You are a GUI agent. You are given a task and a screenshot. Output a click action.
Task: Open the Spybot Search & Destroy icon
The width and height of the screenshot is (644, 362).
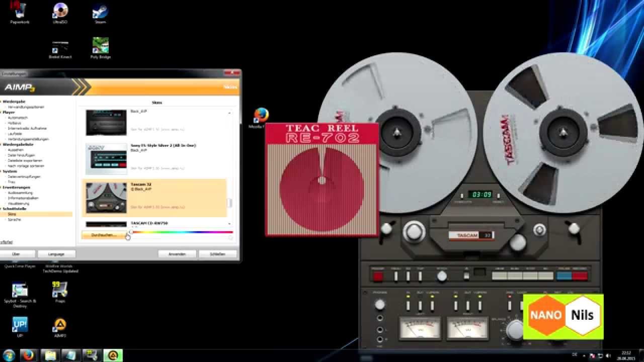[20, 295]
